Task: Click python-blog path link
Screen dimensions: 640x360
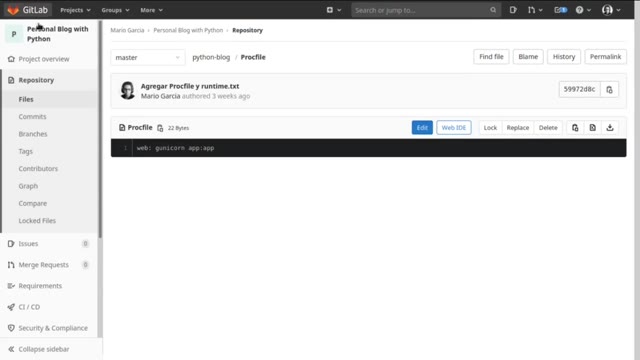Action: point(211,57)
